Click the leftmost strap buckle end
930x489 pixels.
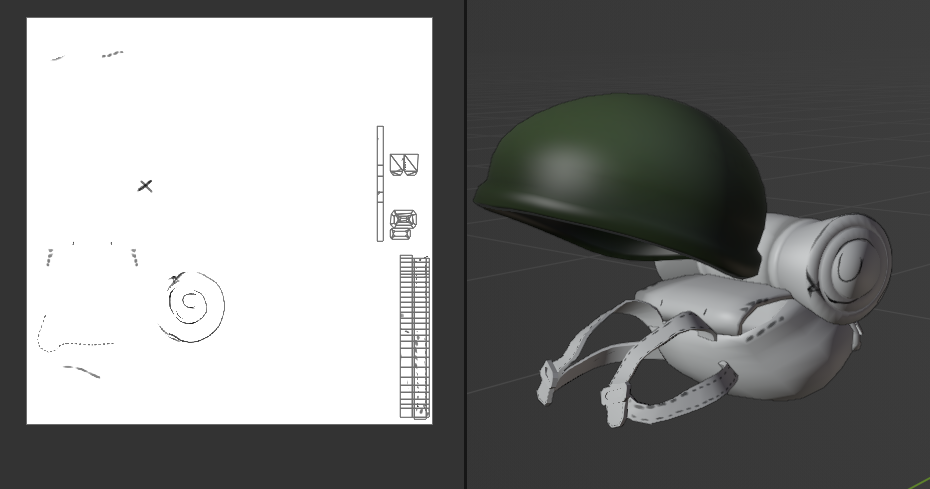pyautogui.click(x=546, y=381)
